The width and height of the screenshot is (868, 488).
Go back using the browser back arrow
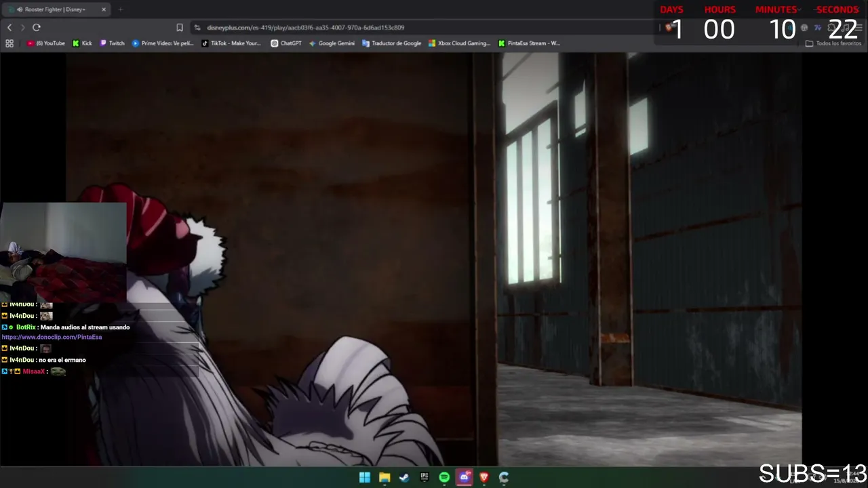point(9,27)
